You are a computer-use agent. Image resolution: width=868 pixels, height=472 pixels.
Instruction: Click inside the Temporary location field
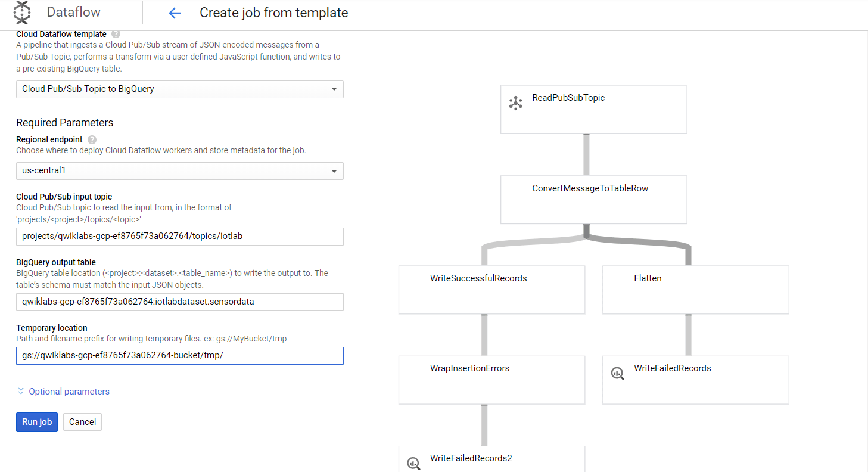click(179, 356)
